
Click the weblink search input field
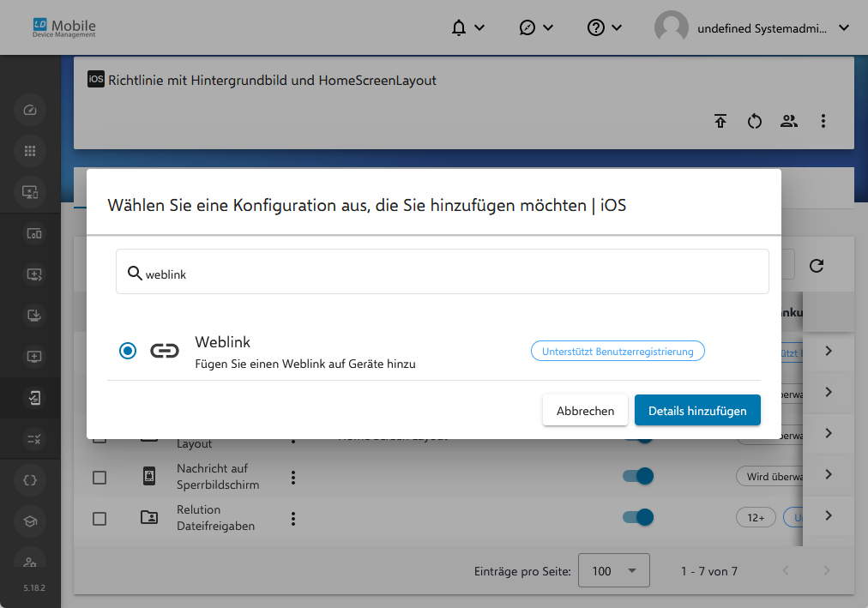[x=443, y=271]
